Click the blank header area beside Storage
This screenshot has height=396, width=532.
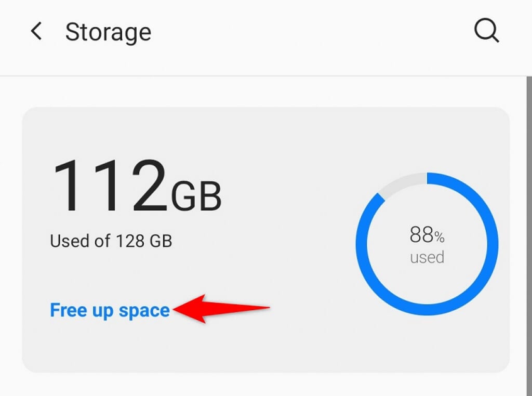pyautogui.click(x=312, y=32)
